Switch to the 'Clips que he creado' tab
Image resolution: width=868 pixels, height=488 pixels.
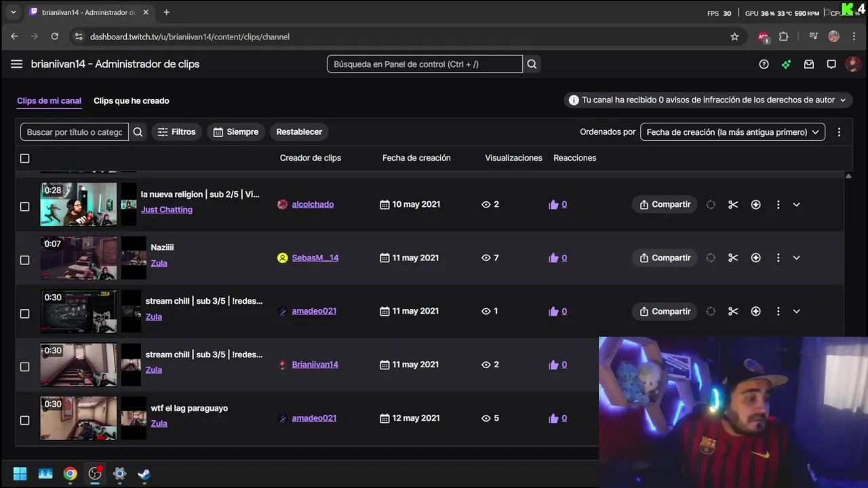[132, 101]
